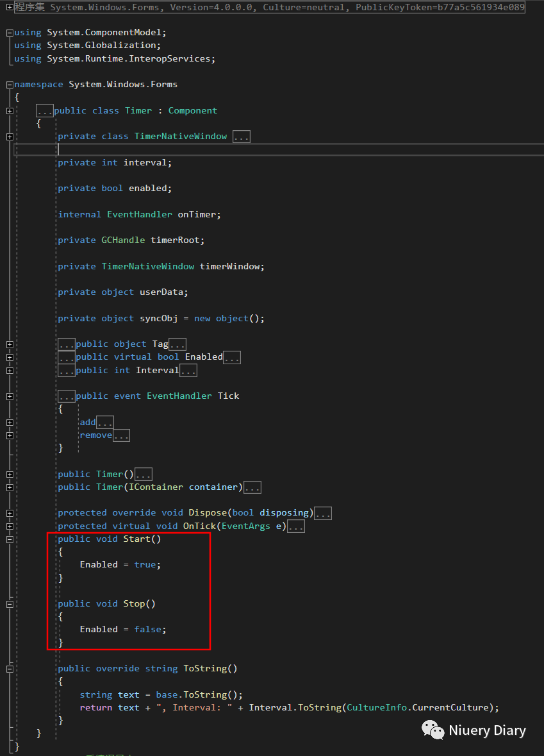The image size is (544, 756).
Task: Collapse the Timer class via margin minus box
Action: tap(10, 110)
